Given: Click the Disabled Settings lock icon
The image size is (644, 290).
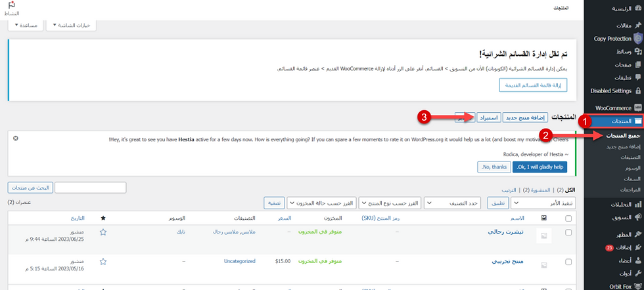Looking at the screenshot, I should [x=638, y=91].
